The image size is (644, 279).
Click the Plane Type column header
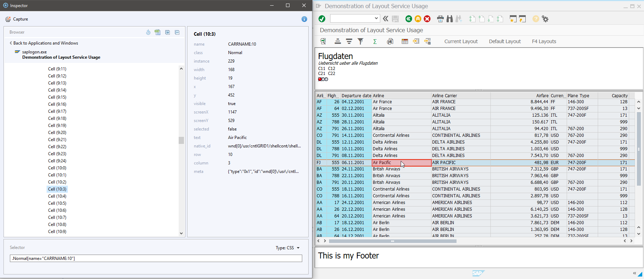point(583,95)
